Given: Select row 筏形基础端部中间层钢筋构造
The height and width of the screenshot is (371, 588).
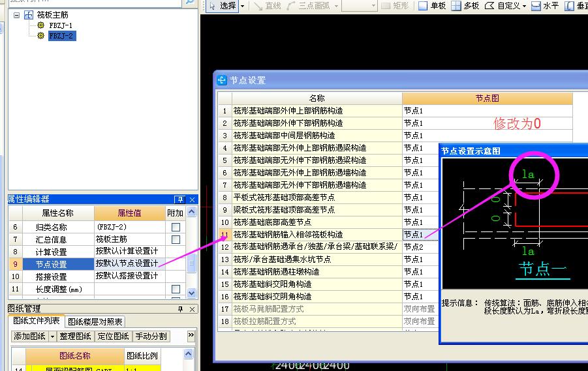Looking at the screenshot, I should point(317,135).
